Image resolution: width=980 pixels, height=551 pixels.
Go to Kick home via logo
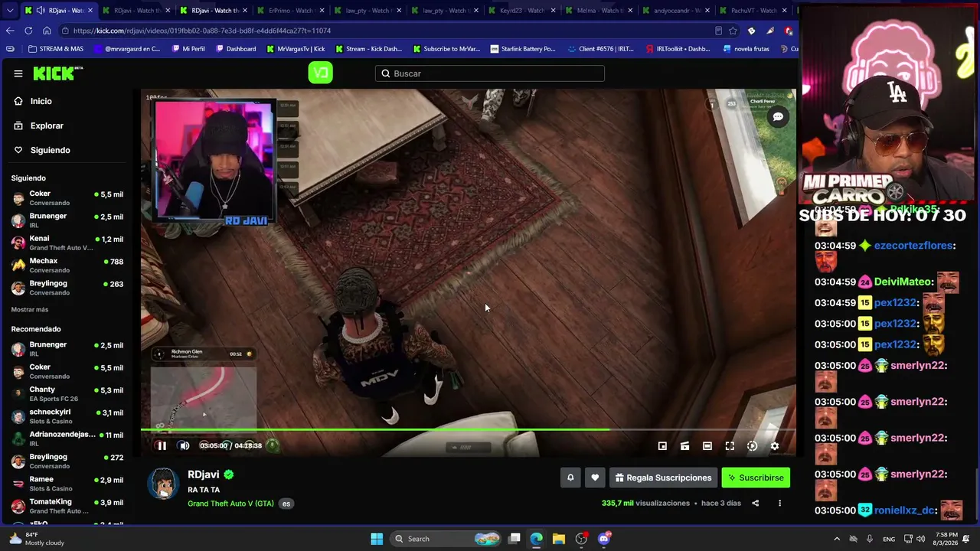(x=58, y=73)
